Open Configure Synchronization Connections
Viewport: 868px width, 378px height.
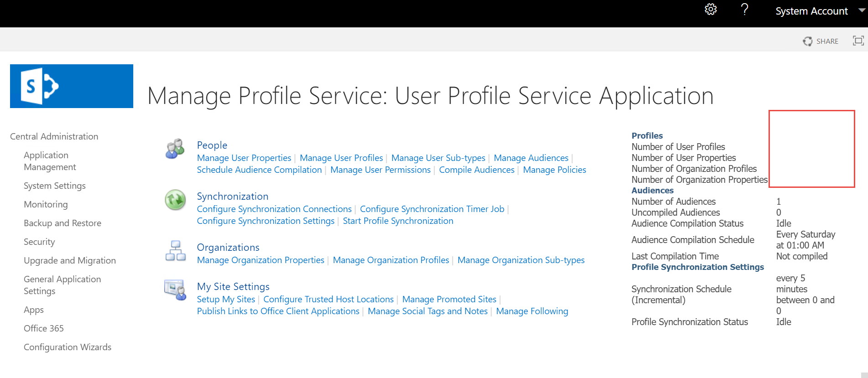274,209
